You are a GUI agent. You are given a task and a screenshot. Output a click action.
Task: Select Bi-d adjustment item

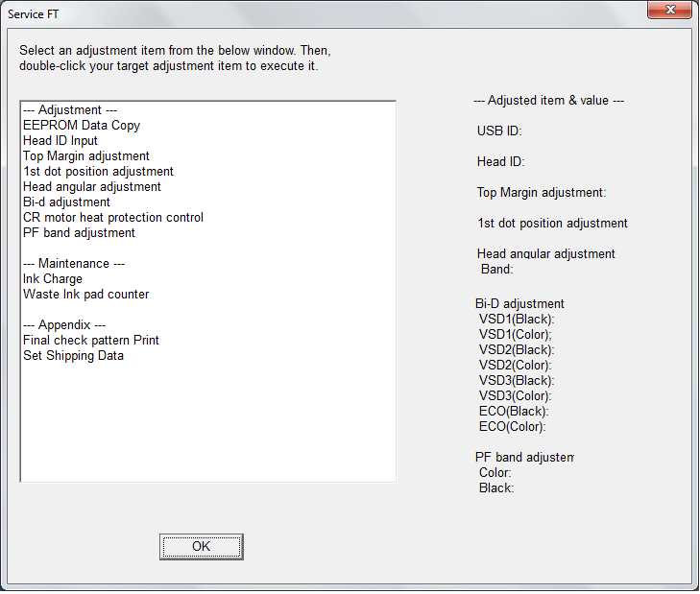(66, 202)
